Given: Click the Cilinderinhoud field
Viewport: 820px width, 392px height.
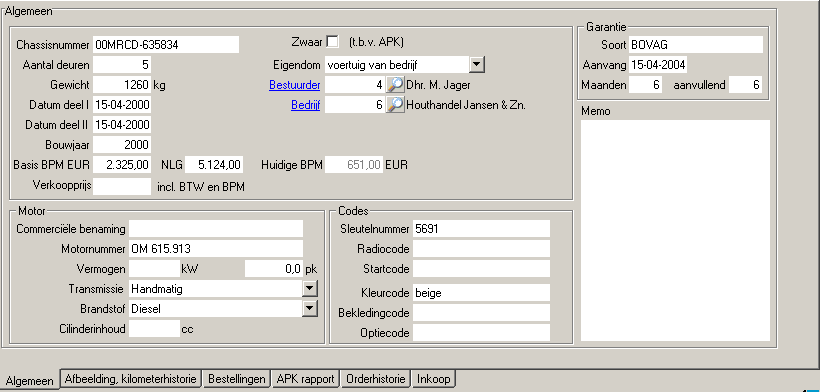Looking at the screenshot, I should (x=154, y=329).
